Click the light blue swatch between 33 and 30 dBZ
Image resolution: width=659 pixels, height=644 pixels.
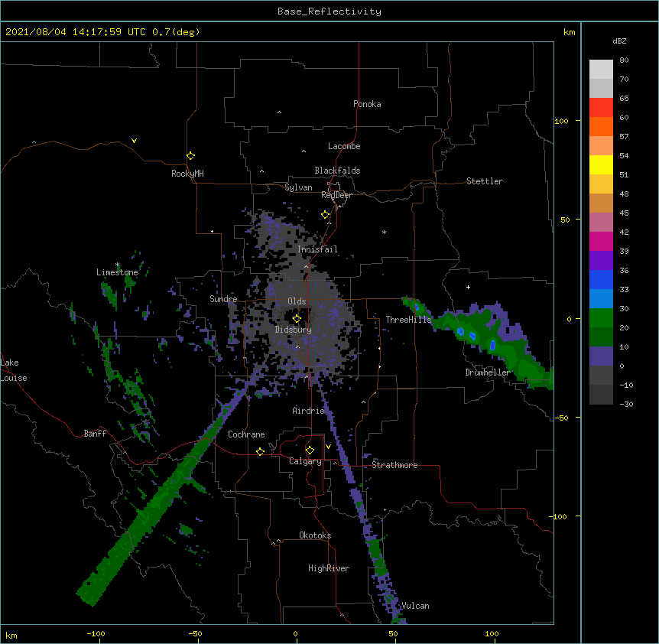coord(601,299)
